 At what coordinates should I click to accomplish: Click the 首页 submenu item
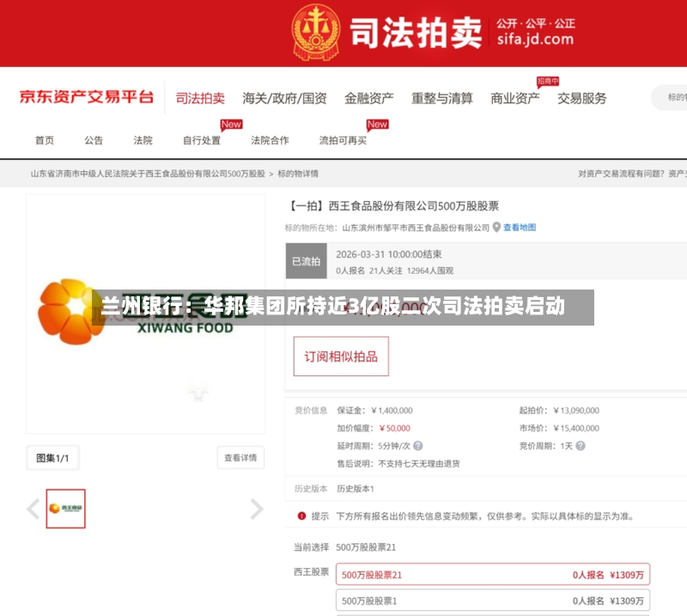coord(45,140)
